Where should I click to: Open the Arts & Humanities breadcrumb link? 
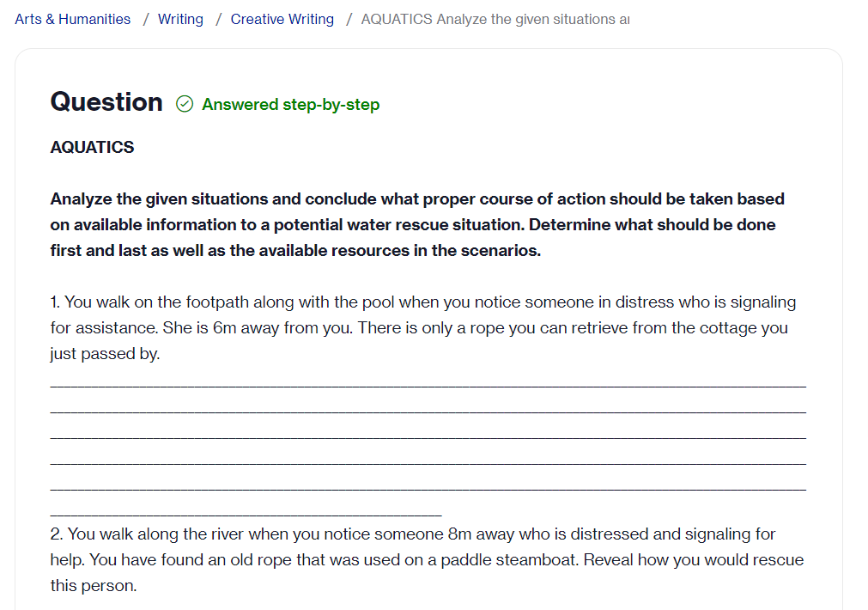tap(72, 20)
